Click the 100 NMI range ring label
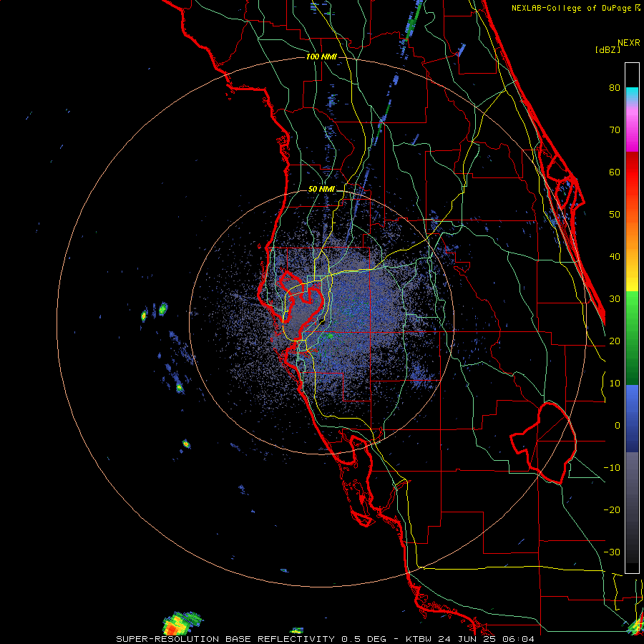The image size is (644, 644). click(x=321, y=57)
